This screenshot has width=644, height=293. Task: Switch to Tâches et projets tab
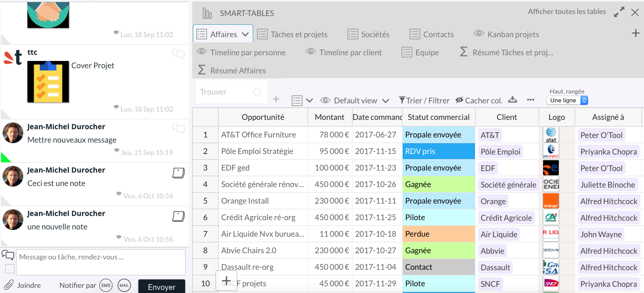pyautogui.click(x=293, y=34)
